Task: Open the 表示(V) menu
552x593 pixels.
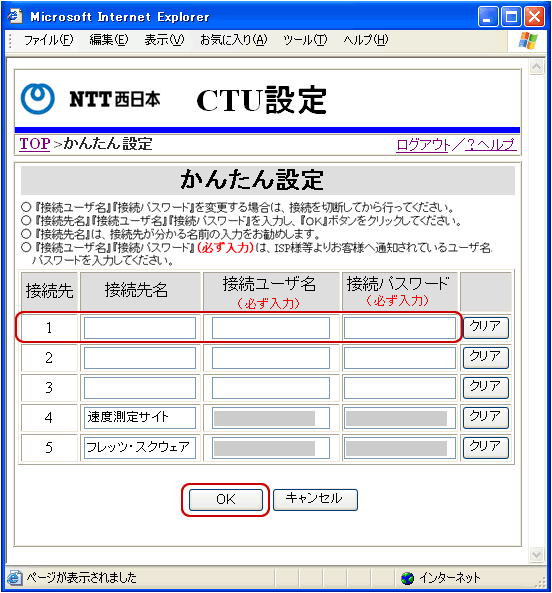Action: 164,40
